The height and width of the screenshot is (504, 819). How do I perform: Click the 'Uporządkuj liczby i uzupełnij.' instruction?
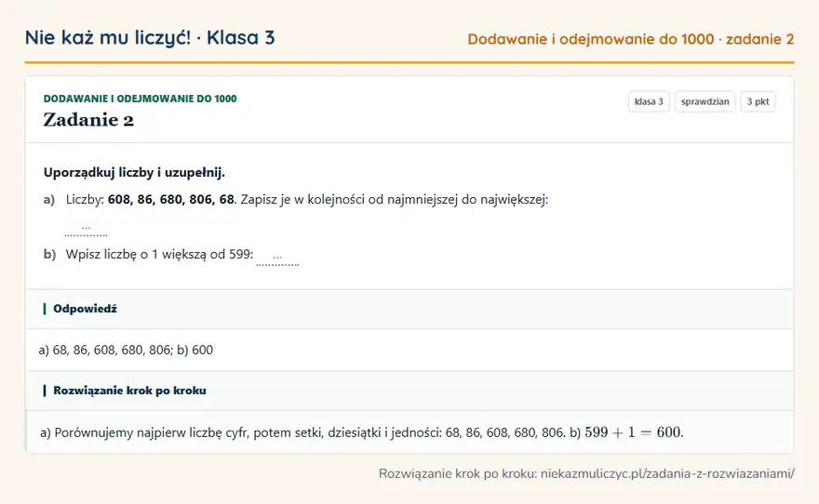[x=134, y=173]
